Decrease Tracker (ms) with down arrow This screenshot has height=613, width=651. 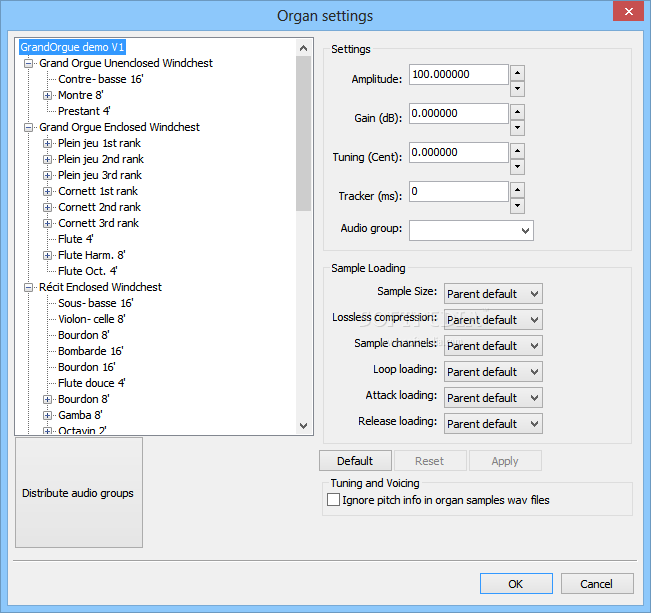pyautogui.click(x=517, y=206)
